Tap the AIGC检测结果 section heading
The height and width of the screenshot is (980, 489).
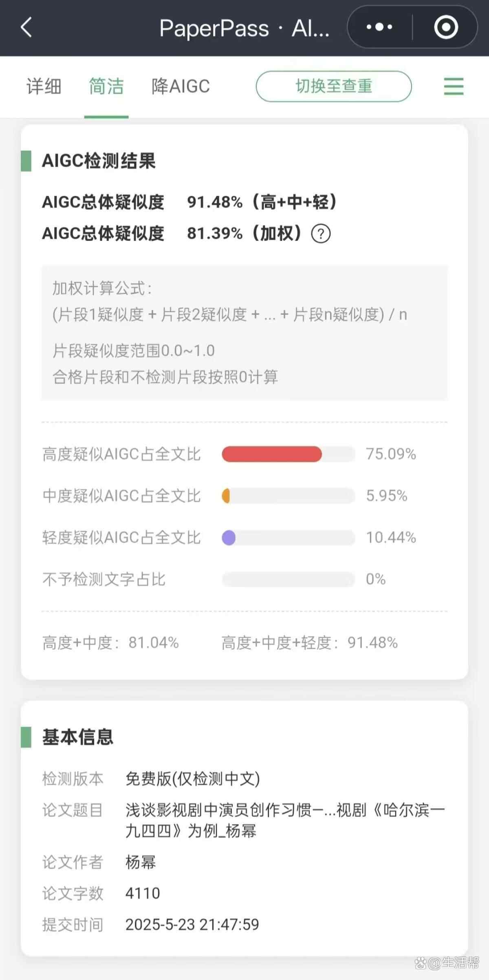pyautogui.click(x=99, y=161)
